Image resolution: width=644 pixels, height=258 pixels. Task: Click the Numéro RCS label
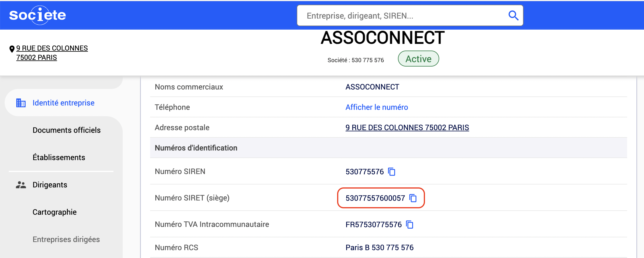point(177,248)
